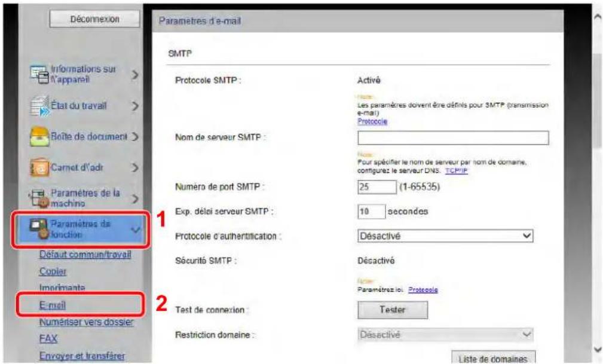Follow Protocole link under Sécurité SMTP
Screen dimensions: 603x364
[423, 290]
